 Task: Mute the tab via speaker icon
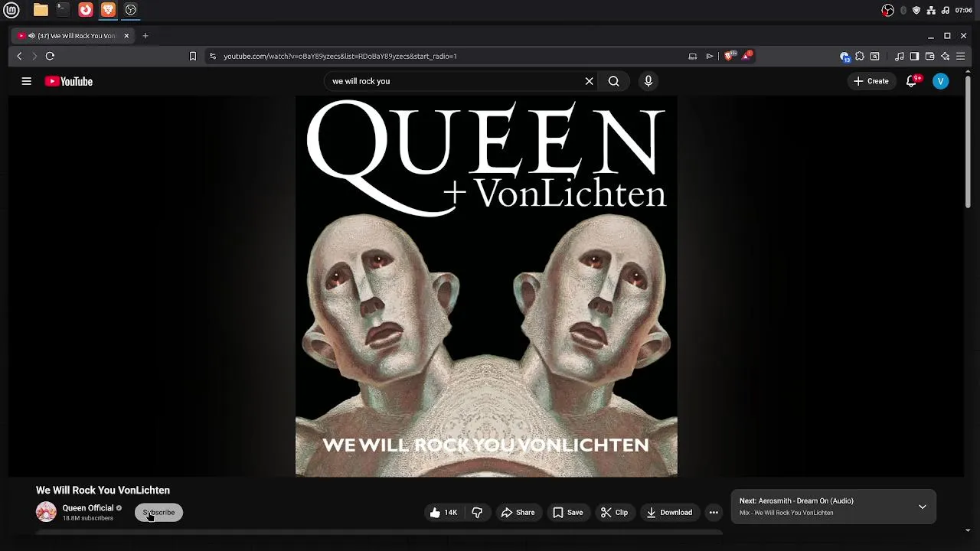point(31,35)
